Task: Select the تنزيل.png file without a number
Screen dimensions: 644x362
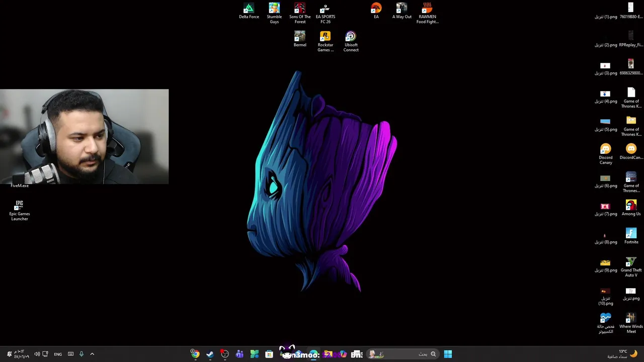Action: coord(631,294)
